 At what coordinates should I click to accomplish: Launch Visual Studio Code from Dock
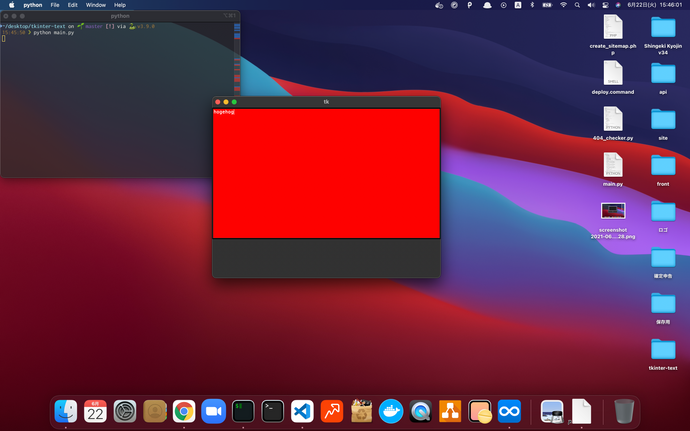pyautogui.click(x=302, y=411)
